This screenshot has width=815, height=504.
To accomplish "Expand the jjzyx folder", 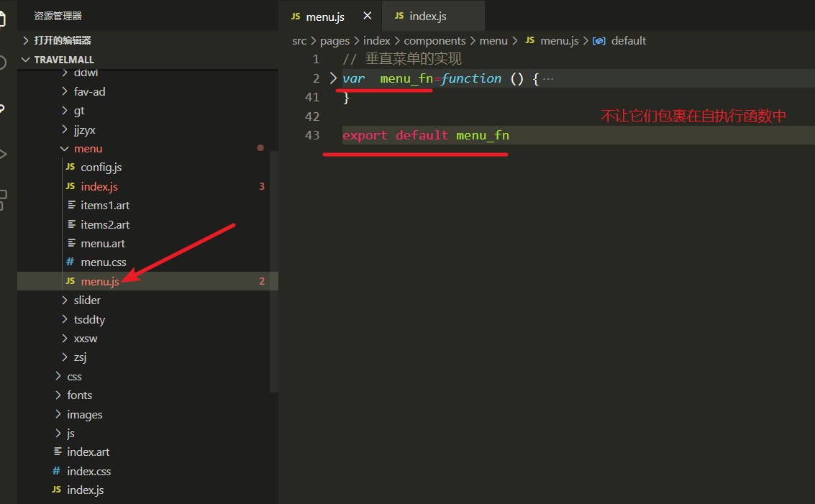I will pos(65,129).
